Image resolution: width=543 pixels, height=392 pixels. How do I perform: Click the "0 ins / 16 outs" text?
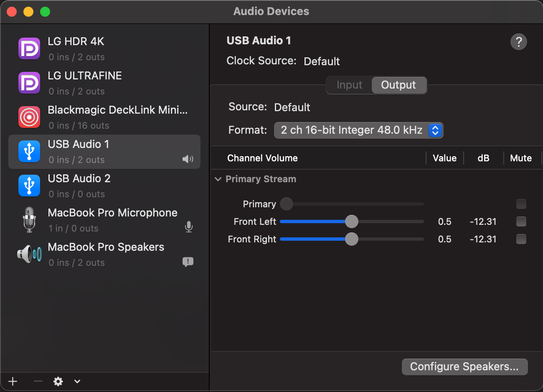[x=79, y=125]
